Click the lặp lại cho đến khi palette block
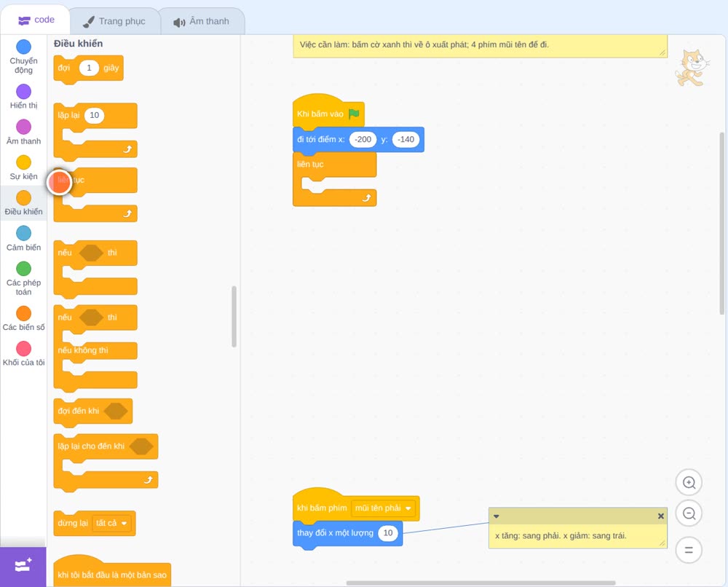This screenshot has height=587, width=728. click(x=106, y=462)
